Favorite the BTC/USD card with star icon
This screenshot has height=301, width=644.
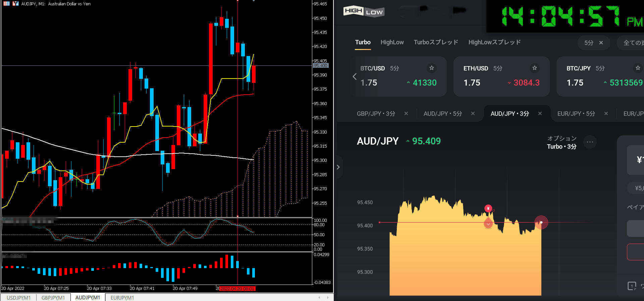[431, 68]
